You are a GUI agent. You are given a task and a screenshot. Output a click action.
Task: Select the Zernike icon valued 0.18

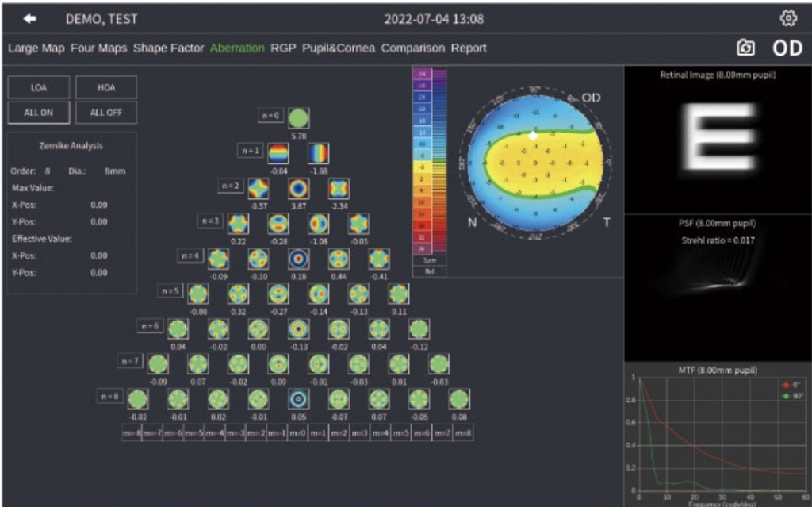tap(298, 259)
